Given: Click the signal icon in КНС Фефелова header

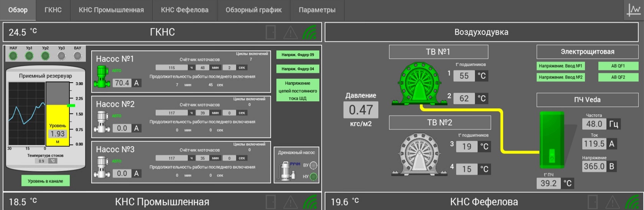Looking at the screenshot, I should 632,202.
